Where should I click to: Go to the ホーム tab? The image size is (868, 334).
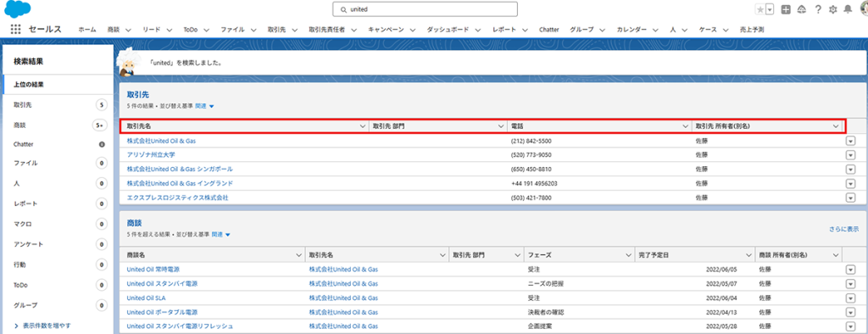(x=87, y=30)
